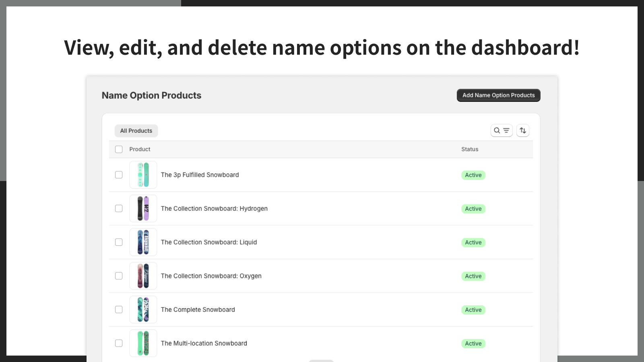Open the 3p Fulfilled Snowboard thumbnail
644x362 pixels.
[x=143, y=175]
